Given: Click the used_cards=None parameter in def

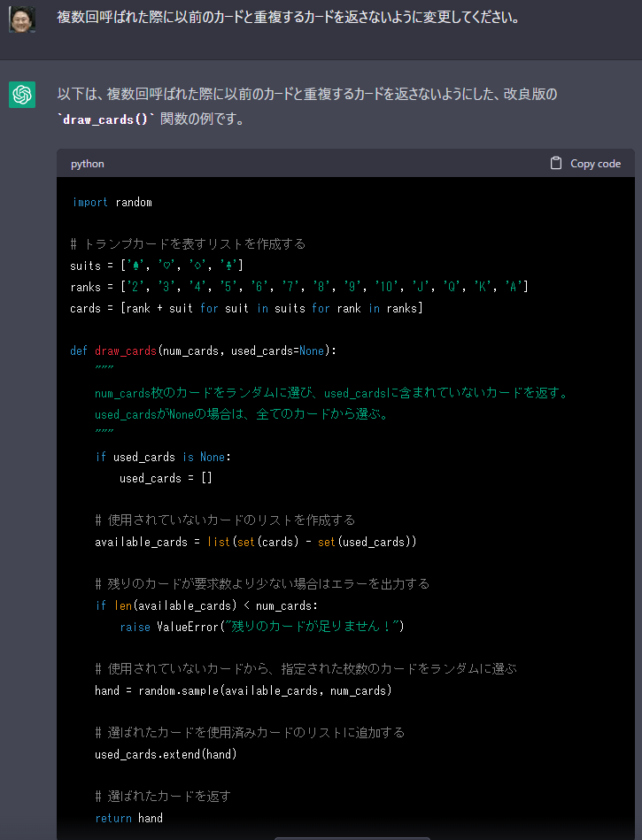Looking at the screenshot, I should pos(277,351).
